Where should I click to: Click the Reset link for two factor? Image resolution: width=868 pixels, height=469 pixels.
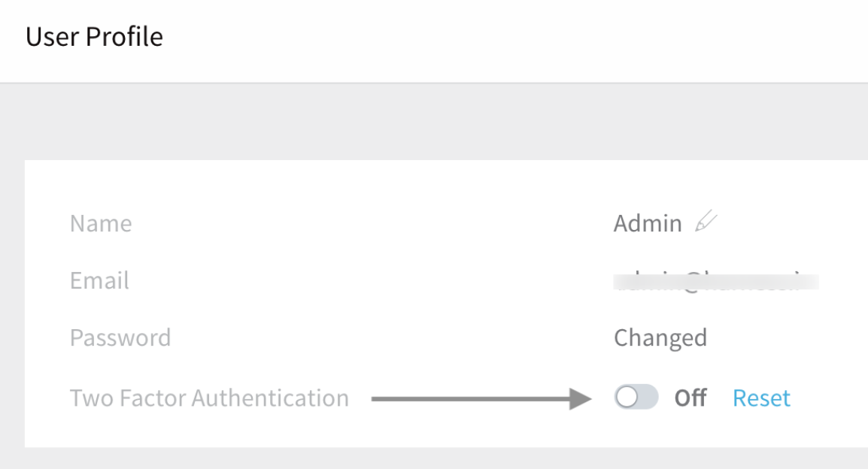[761, 398]
